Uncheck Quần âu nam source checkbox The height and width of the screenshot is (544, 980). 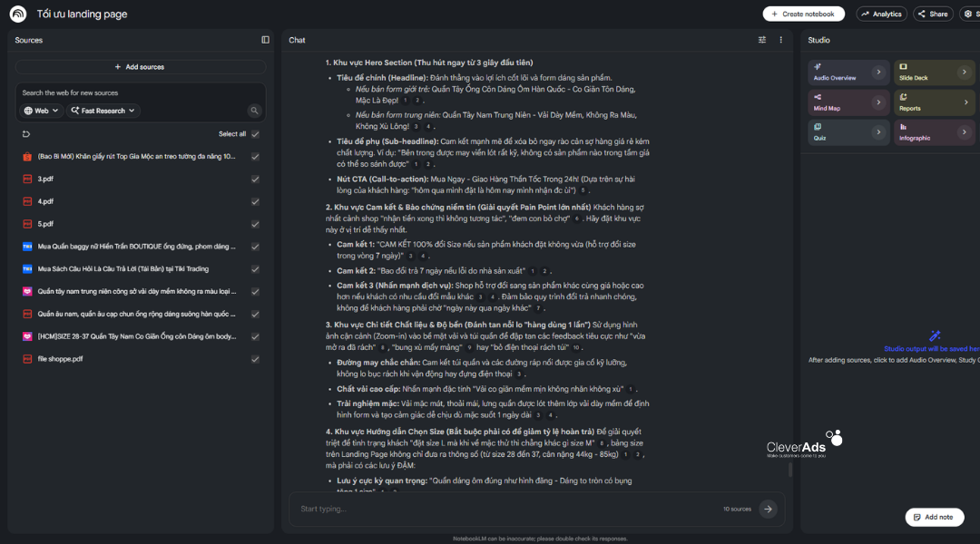pos(255,314)
